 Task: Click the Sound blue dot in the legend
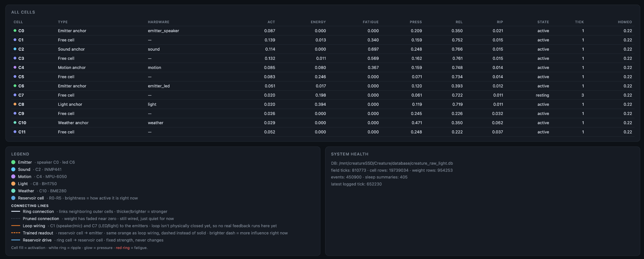click(13, 169)
